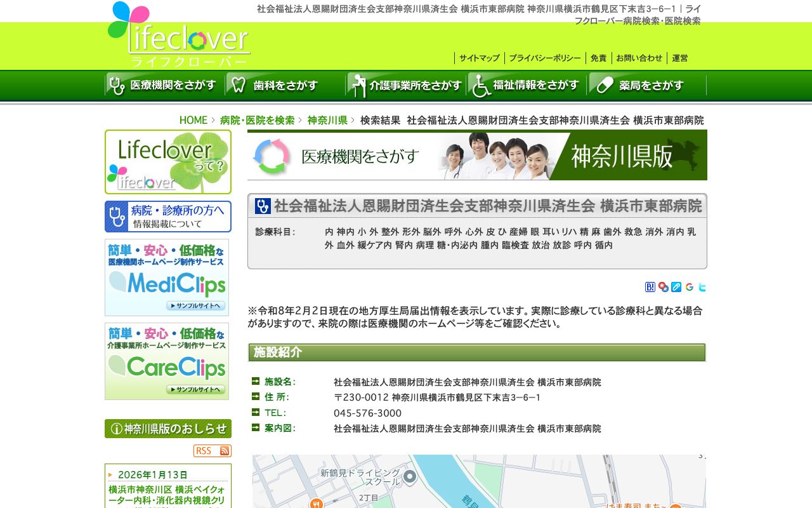
Task: Click the restaurant marker on the map
Action: [x=316, y=504]
